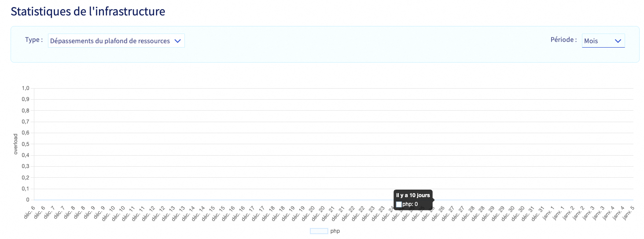Click the 'php: 0' value in the tooltip

coord(410,204)
